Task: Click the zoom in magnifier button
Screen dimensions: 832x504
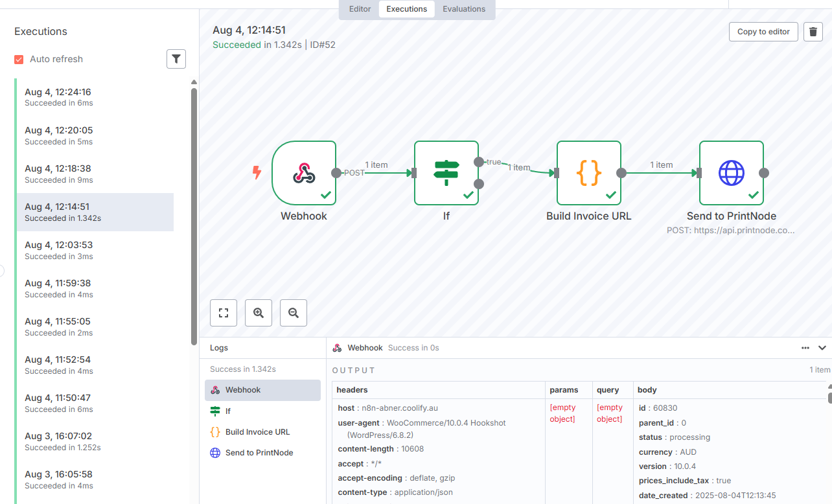Action: tap(259, 313)
